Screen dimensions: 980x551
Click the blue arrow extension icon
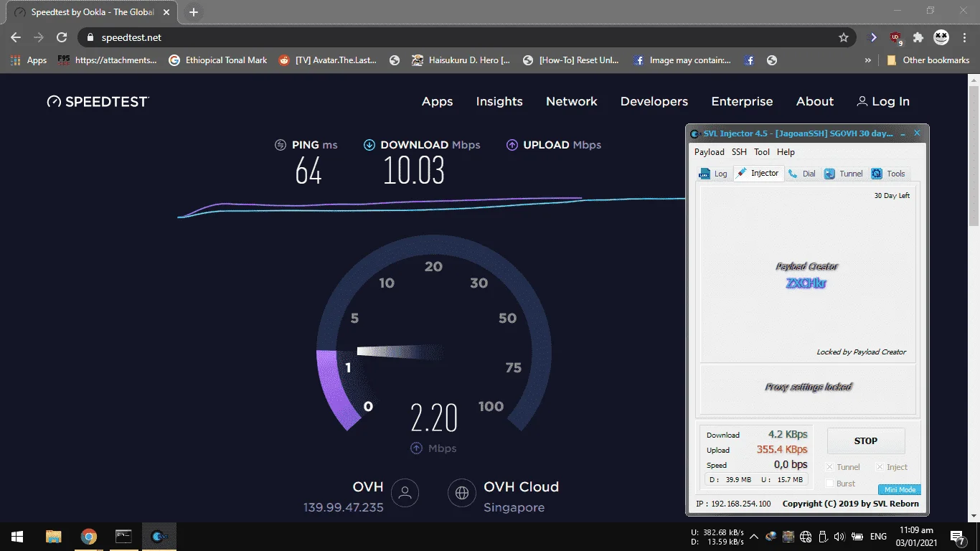(873, 37)
